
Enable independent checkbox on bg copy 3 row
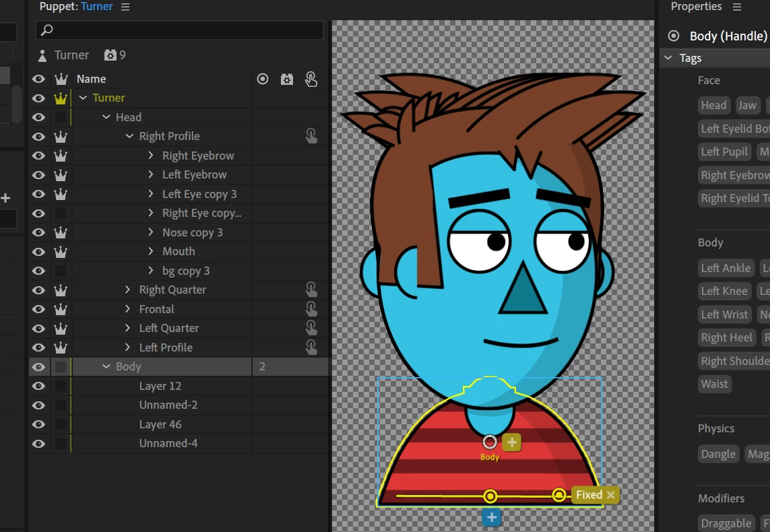coord(61,271)
